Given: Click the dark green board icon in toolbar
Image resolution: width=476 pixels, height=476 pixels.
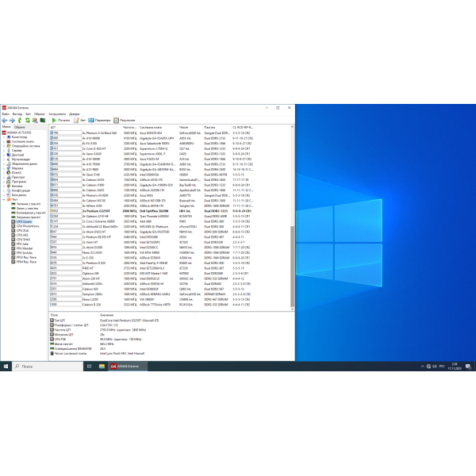Looking at the screenshot, I should [x=43, y=121].
